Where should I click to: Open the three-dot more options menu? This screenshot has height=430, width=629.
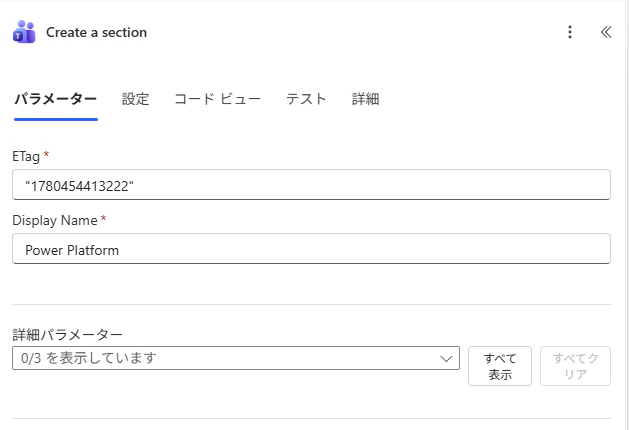(570, 32)
